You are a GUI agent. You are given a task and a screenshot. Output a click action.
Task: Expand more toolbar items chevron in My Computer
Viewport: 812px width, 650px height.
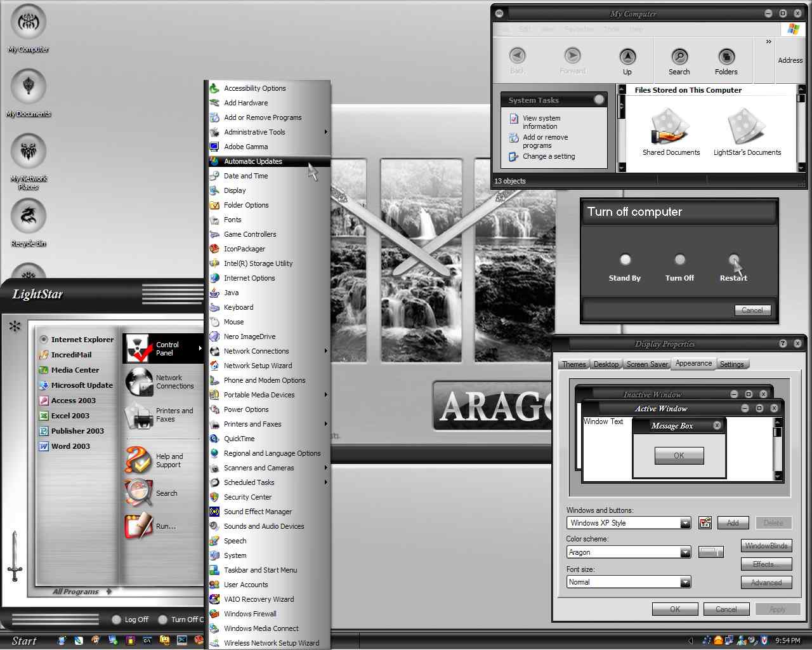[x=768, y=42]
